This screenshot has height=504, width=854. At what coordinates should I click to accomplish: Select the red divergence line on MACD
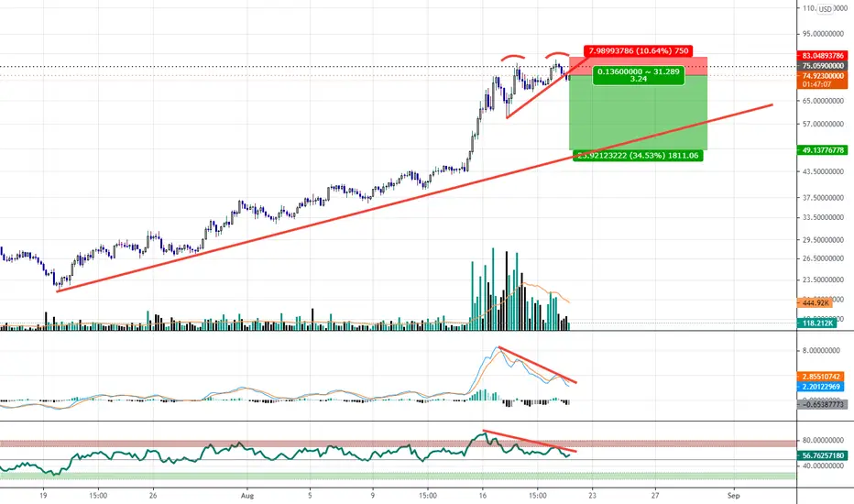(x=538, y=365)
